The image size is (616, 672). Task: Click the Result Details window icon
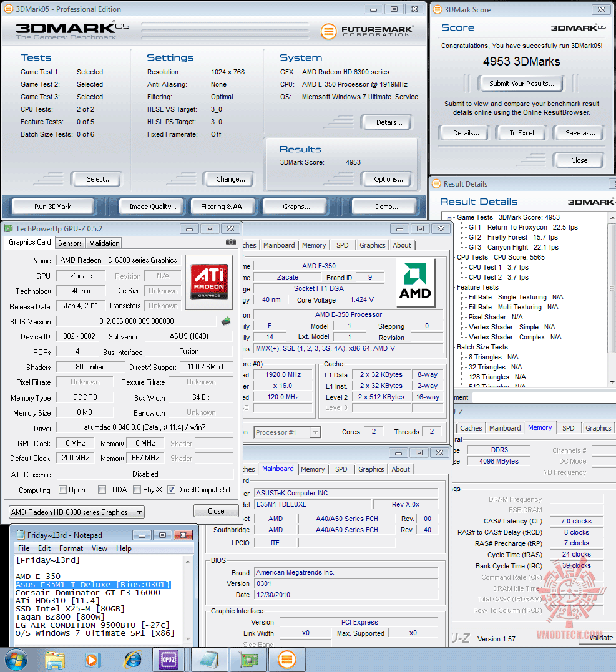coord(436,184)
